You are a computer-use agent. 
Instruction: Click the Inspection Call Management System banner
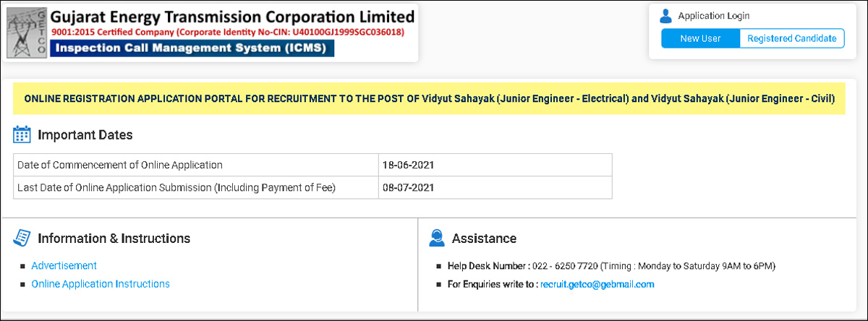[193, 48]
